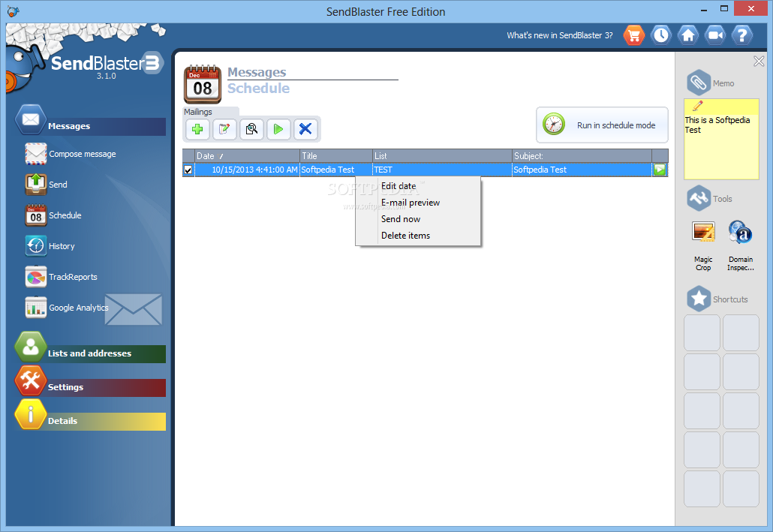This screenshot has height=532, width=773.
Task: Open Google Analytics in the sidebar
Action: click(67, 308)
